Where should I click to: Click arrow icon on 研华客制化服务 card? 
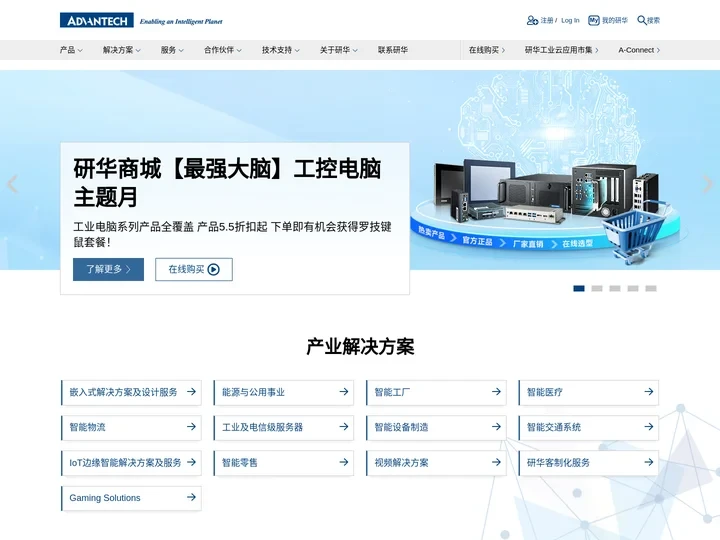pyautogui.click(x=649, y=462)
